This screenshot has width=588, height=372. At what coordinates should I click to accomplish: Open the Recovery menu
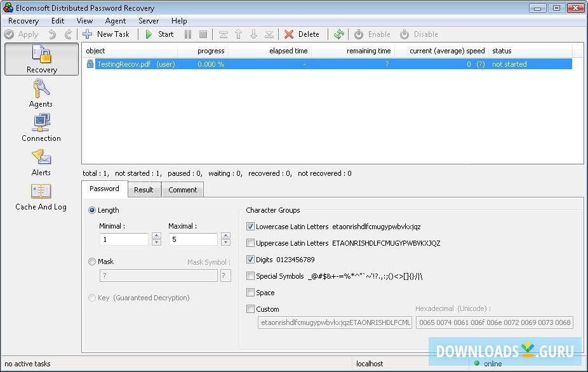pyautogui.click(x=23, y=21)
